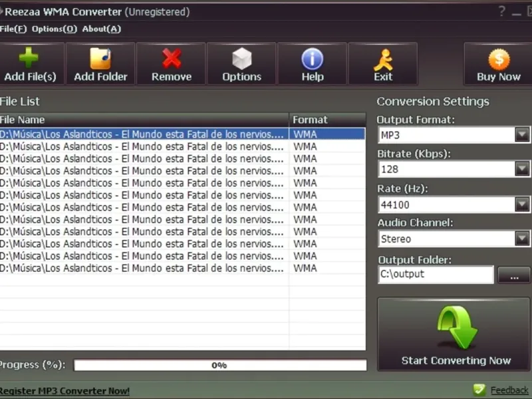Click the green Feedback check icon
The image size is (532, 399).
point(479,390)
